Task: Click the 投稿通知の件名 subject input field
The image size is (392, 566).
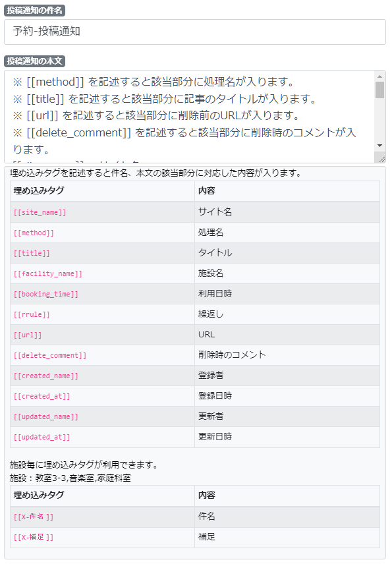Action: click(x=194, y=32)
